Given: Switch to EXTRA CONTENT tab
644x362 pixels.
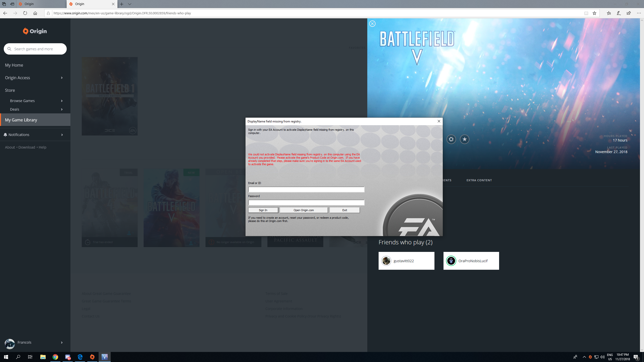Looking at the screenshot, I should coord(479,180).
